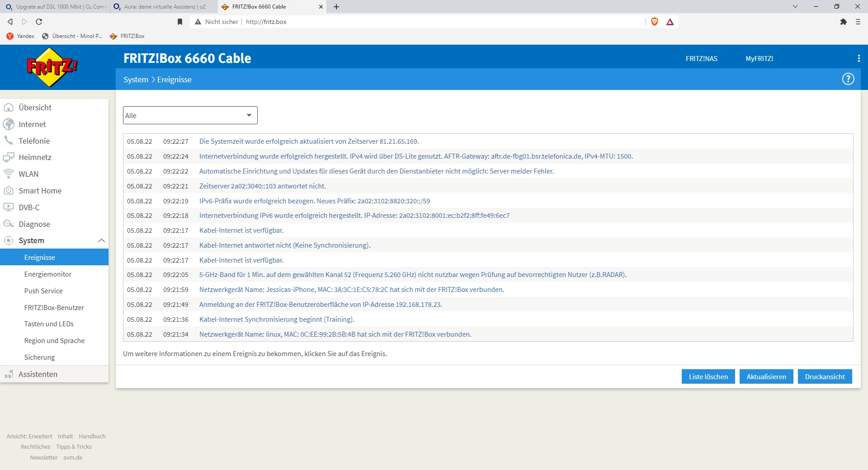Click the Übersicht home icon

(9, 108)
